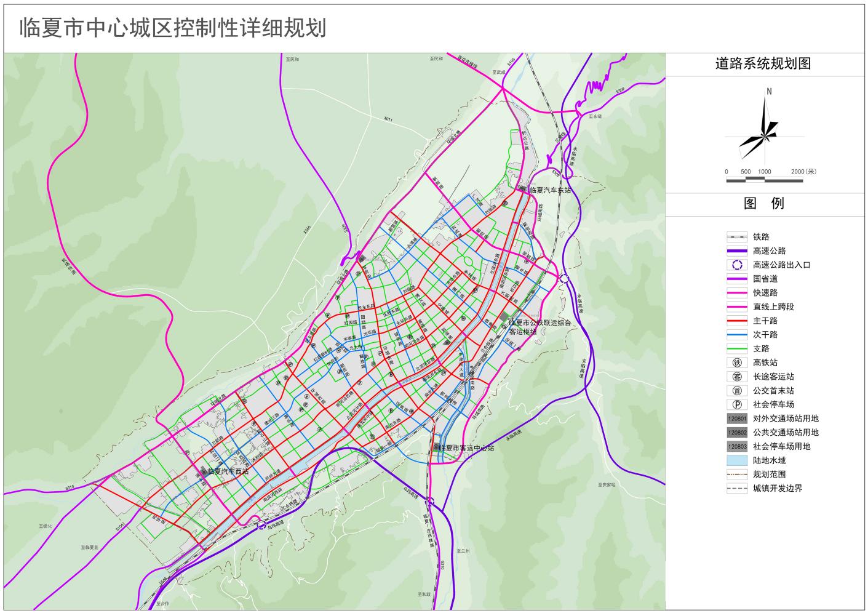
Task: Click the green 支路 legend line
Action: coord(736,348)
